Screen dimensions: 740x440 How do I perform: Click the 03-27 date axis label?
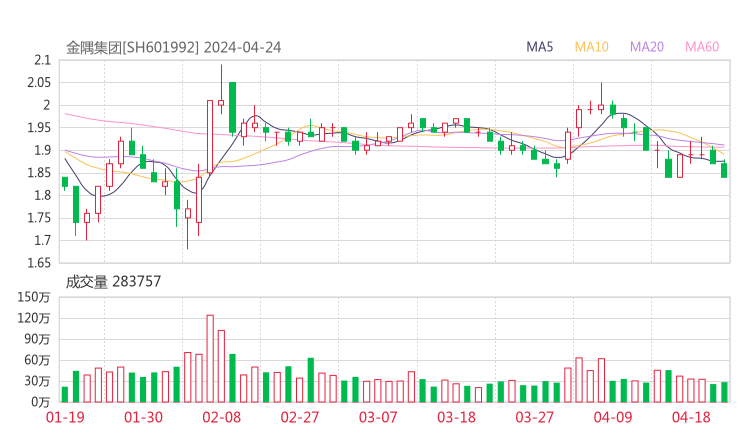(x=534, y=417)
